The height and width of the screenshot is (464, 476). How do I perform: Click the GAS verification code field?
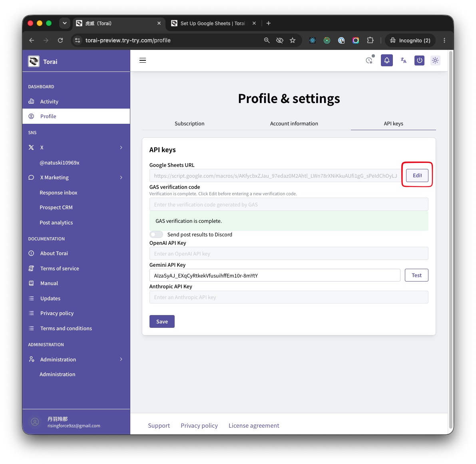289,204
